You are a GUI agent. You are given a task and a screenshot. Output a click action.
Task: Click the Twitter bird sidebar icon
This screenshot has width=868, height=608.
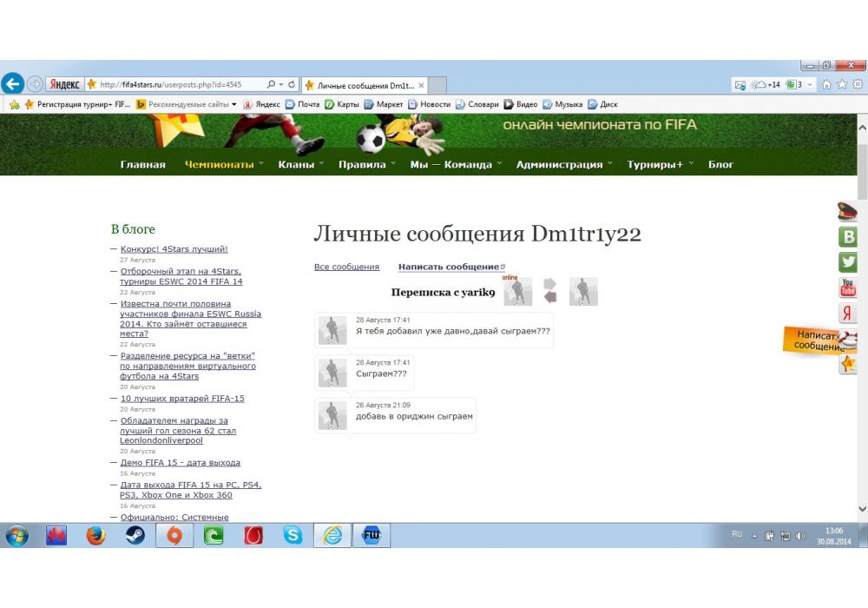(848, 262)
